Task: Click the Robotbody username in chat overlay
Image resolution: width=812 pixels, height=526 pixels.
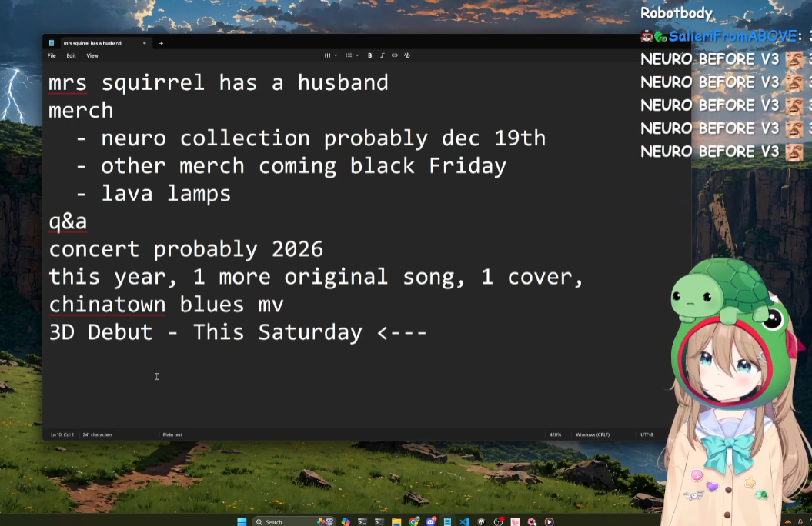Action: pyautogui.click(x=677, y=13)
